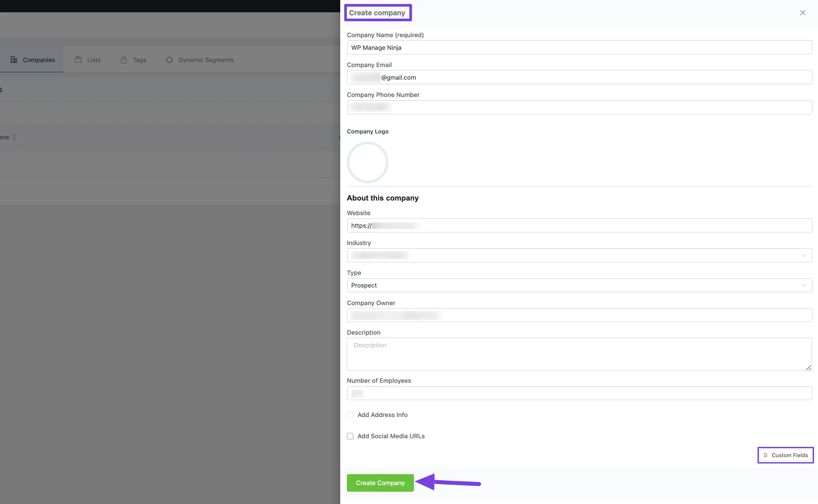818x504 pixels.
Task: Click the Add Social Media URLs label
Action: (x=391, y=436)
